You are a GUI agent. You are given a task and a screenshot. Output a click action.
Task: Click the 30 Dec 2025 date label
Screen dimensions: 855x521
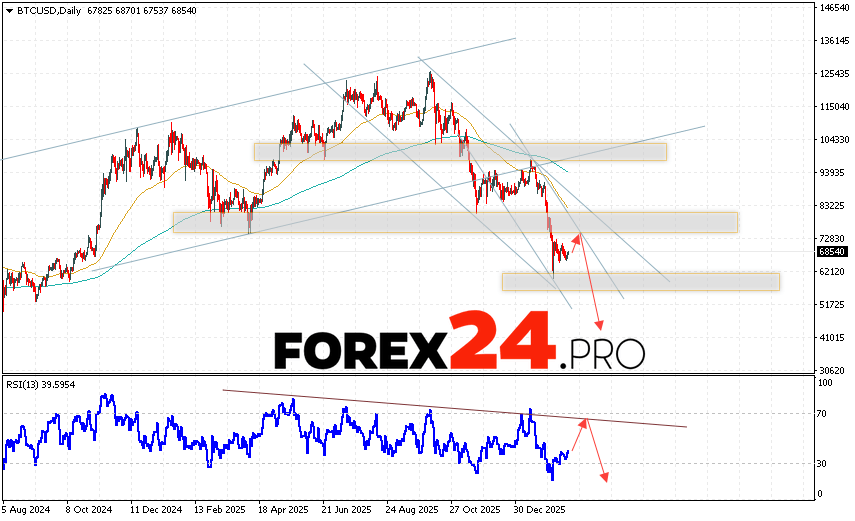(539, 508)
